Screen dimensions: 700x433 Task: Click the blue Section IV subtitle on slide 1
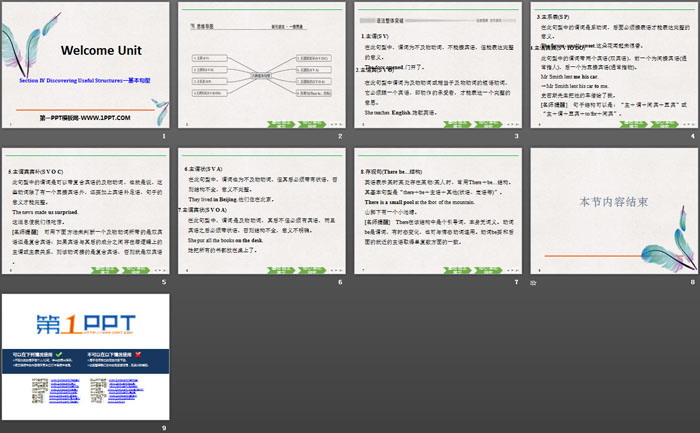86,76
